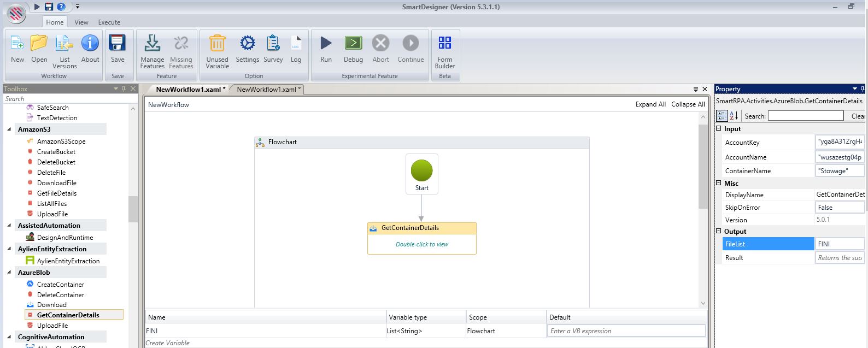Switch to the Execute ribbon tab
The height and width of the screenshot is (348, 868).
coord(109,22)
